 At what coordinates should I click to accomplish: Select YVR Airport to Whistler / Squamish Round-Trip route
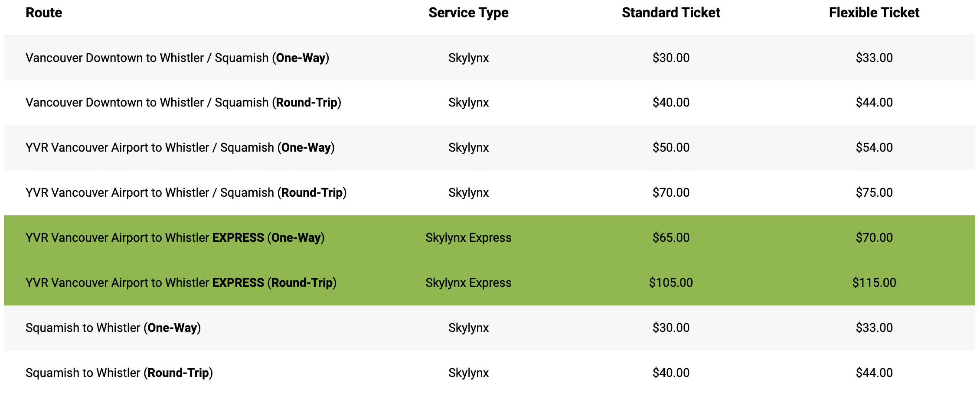186,193
